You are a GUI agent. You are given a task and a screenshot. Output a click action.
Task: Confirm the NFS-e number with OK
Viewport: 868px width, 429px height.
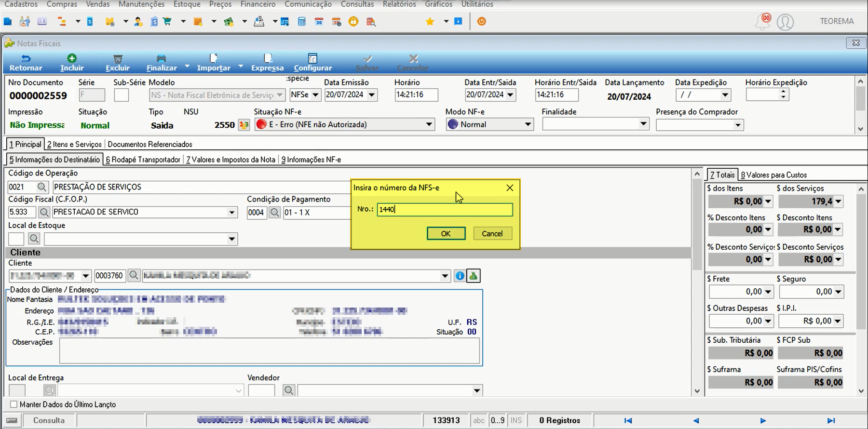pos(446,234)
